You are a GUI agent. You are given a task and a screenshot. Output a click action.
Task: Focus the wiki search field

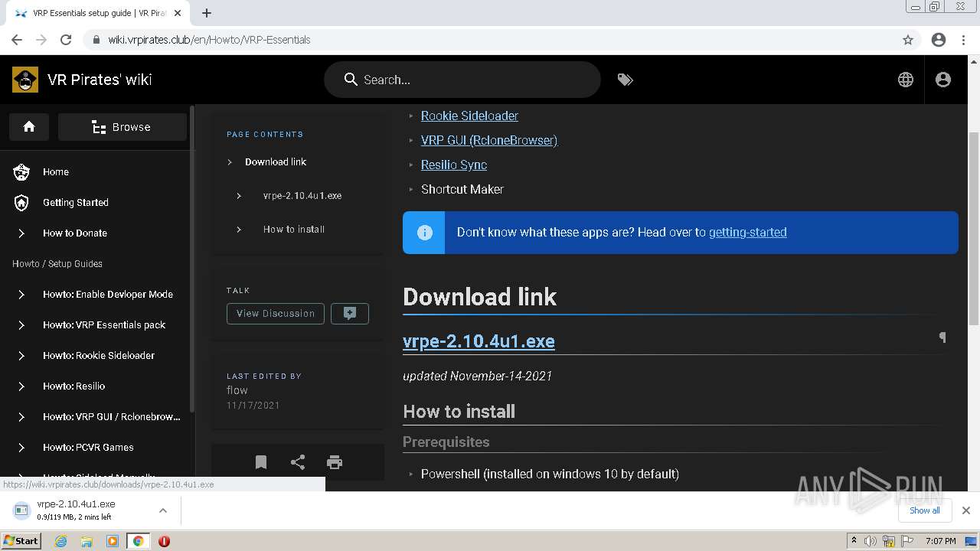[462, 80]
